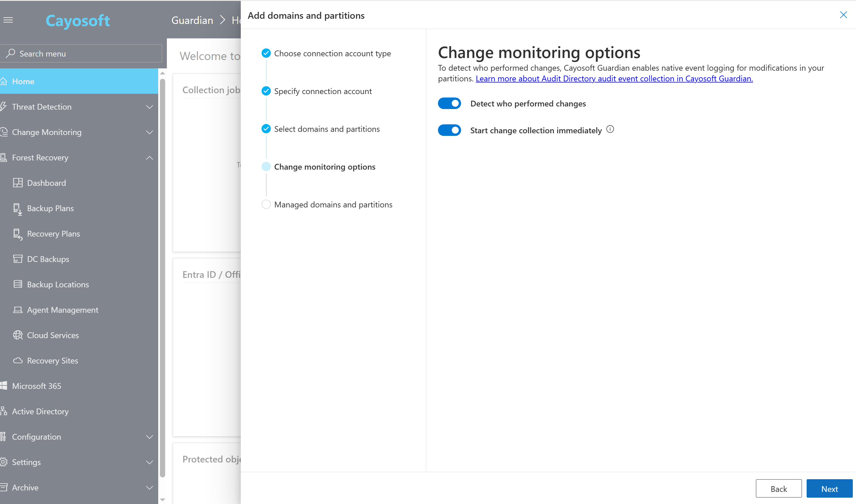
Task: Open DC Backups menu item
Action: point(48,259)
